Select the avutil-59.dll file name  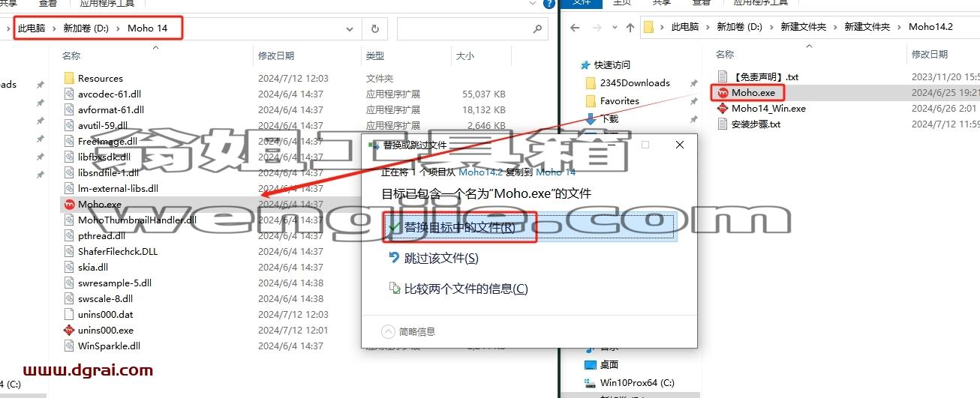[103, 125]
